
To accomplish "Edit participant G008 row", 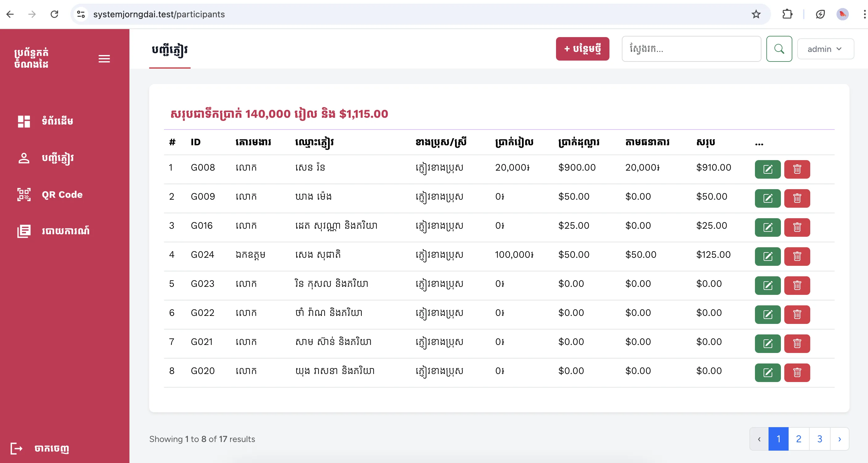I will (x=767, y=169).
